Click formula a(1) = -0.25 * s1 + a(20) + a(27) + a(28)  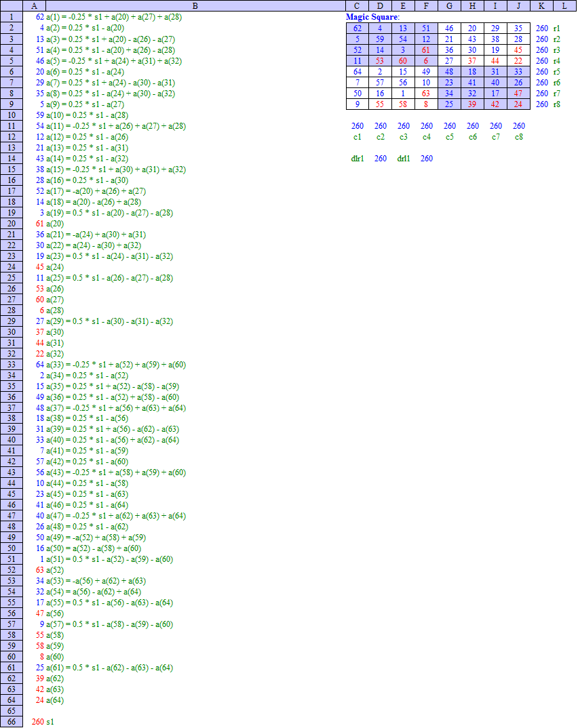tap(114, 17)
